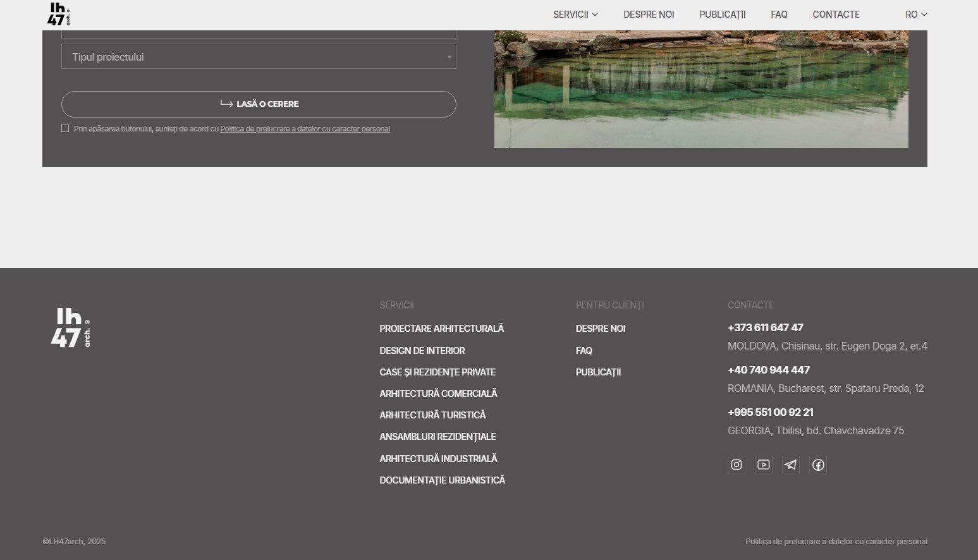Open the RO language selector
This screenshot has height=560, width=978.
tap(916, 15)
